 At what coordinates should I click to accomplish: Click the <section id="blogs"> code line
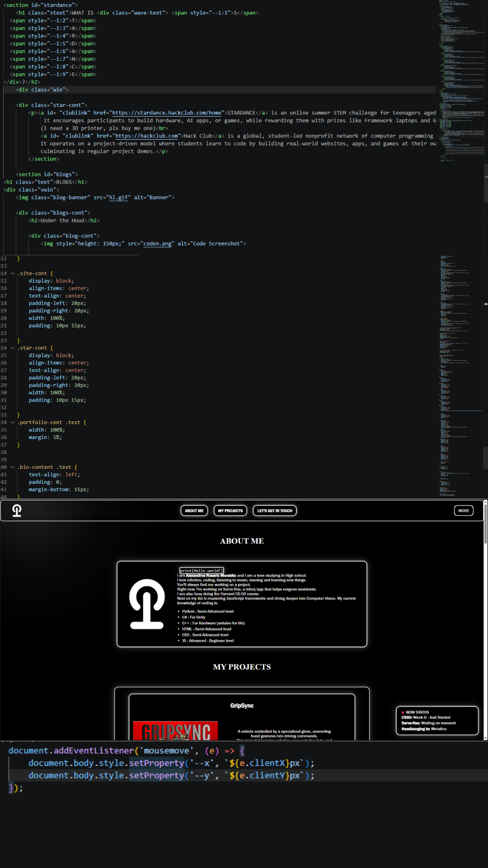[47, 175]
